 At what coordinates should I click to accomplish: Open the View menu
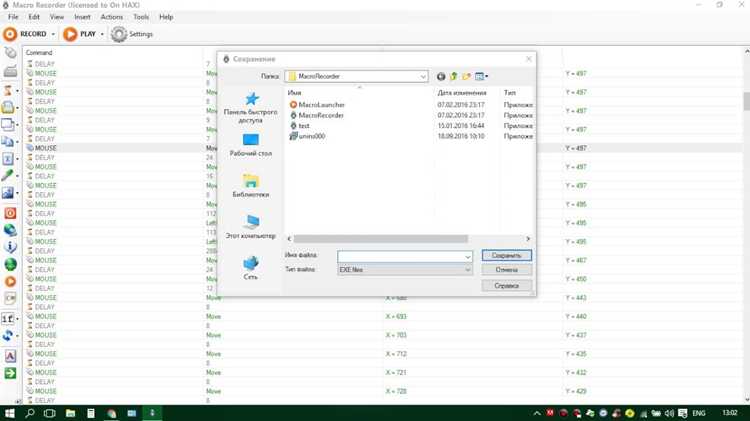[57, 17]
